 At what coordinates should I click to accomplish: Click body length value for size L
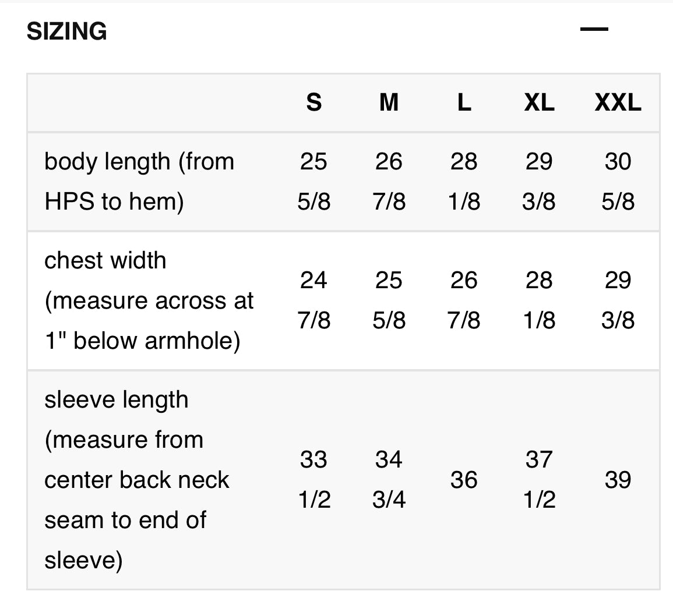coord(464,182)
